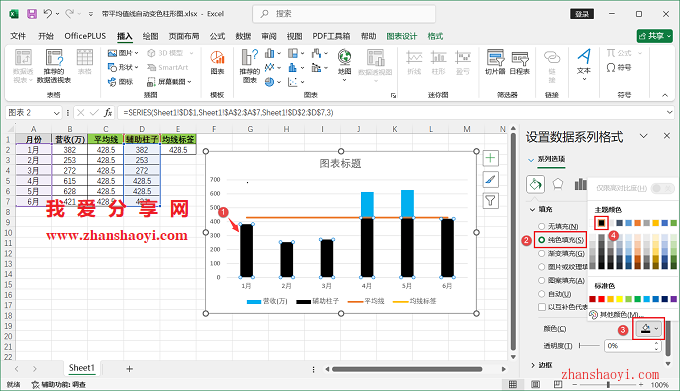Select cell E2 containing 428.5
The height and width of the screenshot is (391, 680).
pos(178,150)
